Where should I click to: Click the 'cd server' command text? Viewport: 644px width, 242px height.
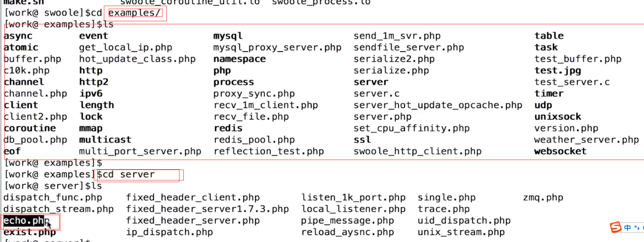coord(129,174)
